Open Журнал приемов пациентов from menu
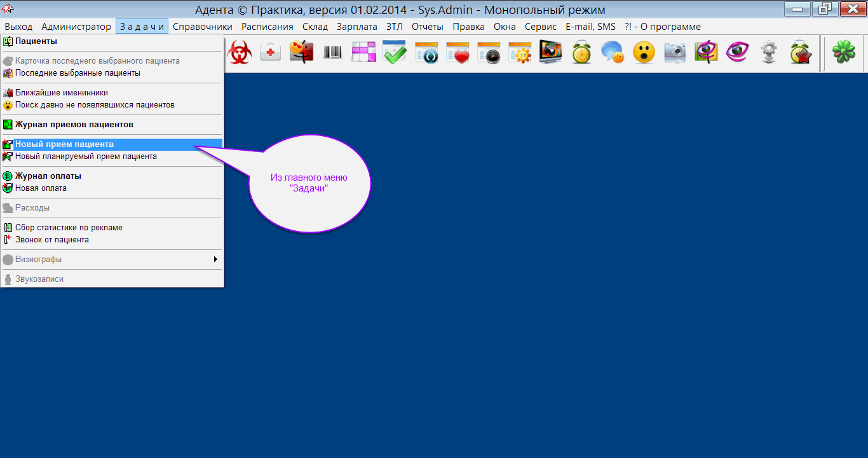The width and height of the screenshot is (868, 458). coord(74,125)
